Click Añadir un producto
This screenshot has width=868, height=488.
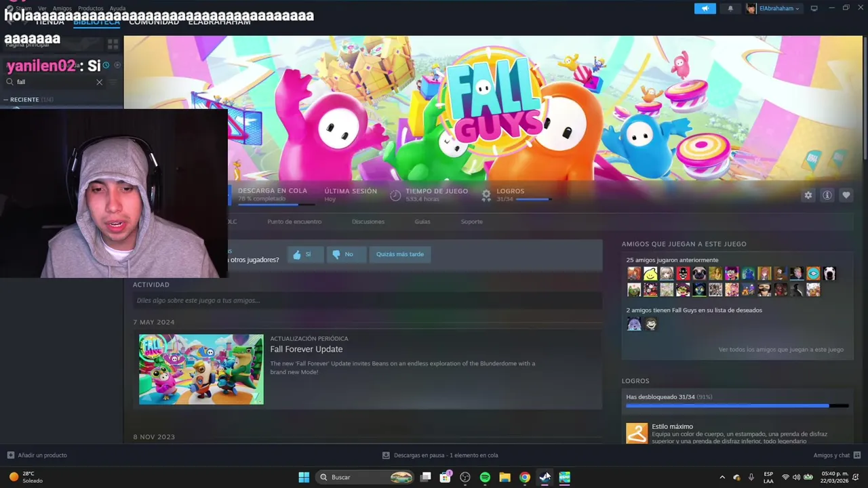[x=37, y=455]
